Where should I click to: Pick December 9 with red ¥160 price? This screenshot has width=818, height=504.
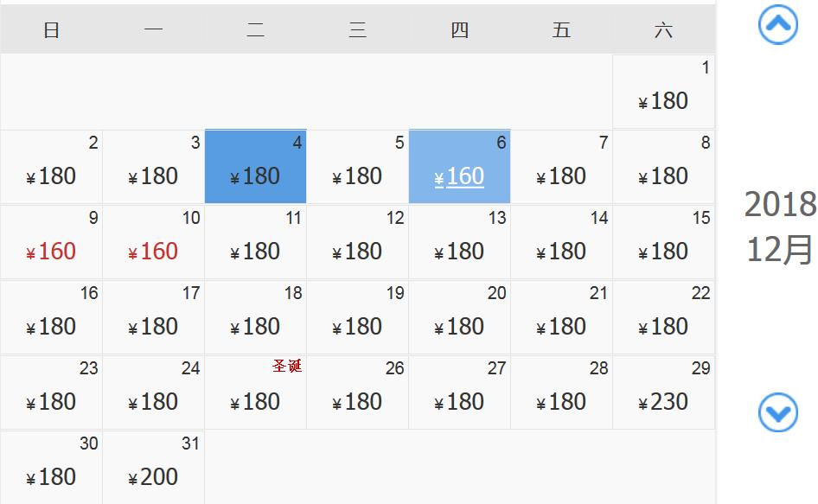point(51,242)
